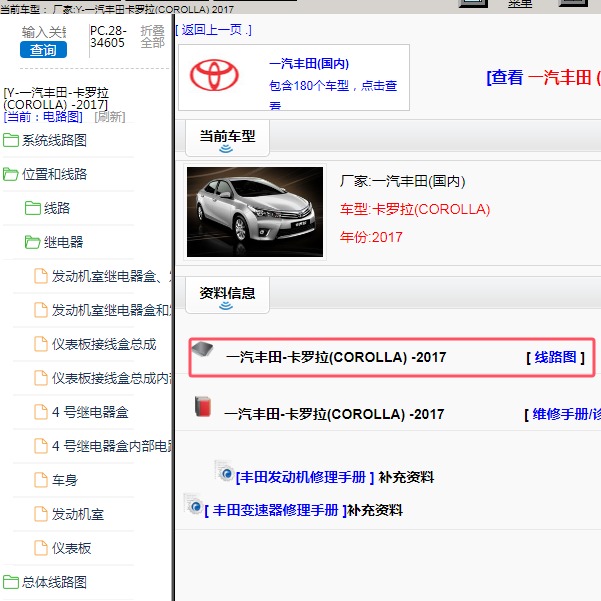Click page icon beside 4 号继电器盒

[41, 412]
